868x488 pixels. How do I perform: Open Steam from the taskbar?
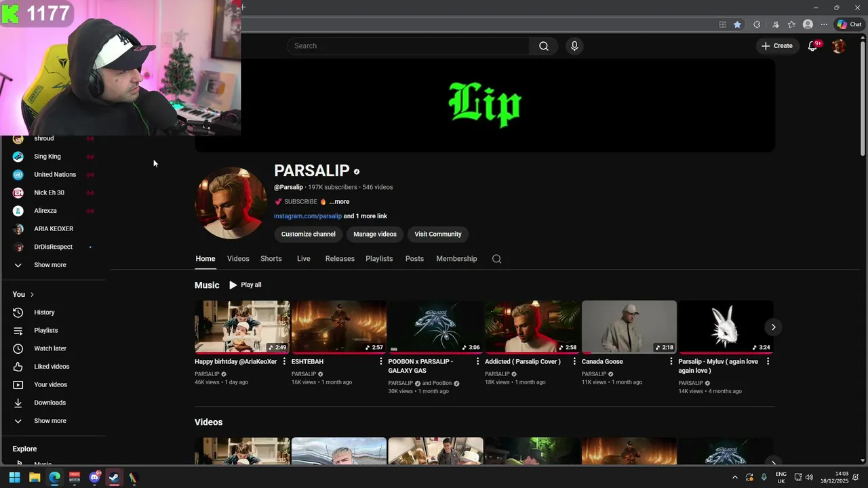pos(114,478)
